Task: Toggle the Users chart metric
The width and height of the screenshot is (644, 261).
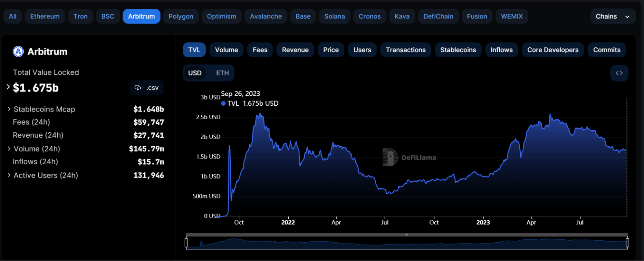Action: 362,50
